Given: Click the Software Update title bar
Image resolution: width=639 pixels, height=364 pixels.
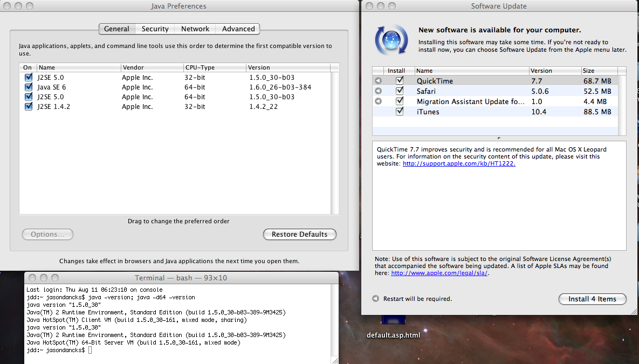Looking at the screenshot, I should [x=499, y=6].
